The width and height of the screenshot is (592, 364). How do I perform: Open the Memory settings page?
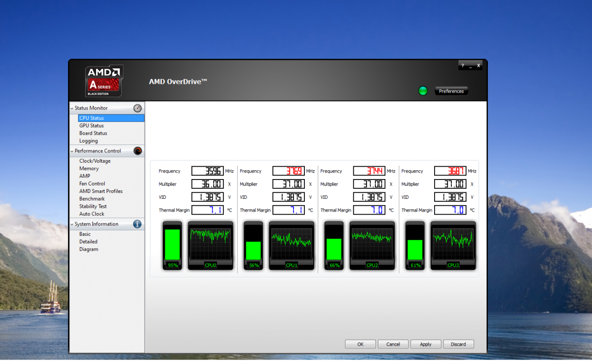[x=89, y=169]
